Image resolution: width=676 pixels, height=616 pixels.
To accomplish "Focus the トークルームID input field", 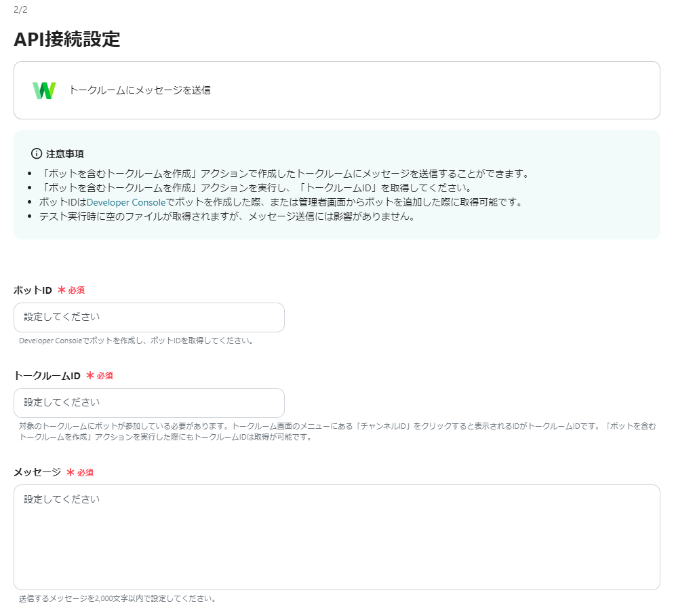I will tap(148, 403).
